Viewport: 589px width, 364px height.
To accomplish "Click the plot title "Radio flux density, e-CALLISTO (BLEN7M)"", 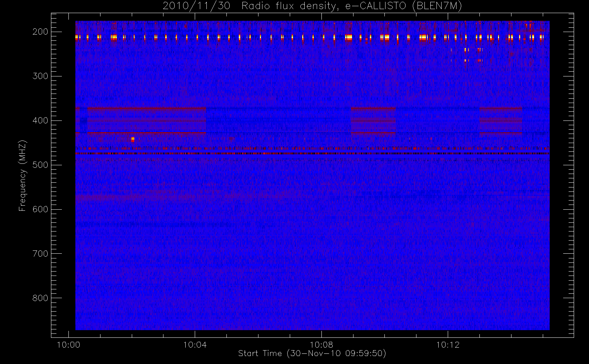I will [352, 6].
